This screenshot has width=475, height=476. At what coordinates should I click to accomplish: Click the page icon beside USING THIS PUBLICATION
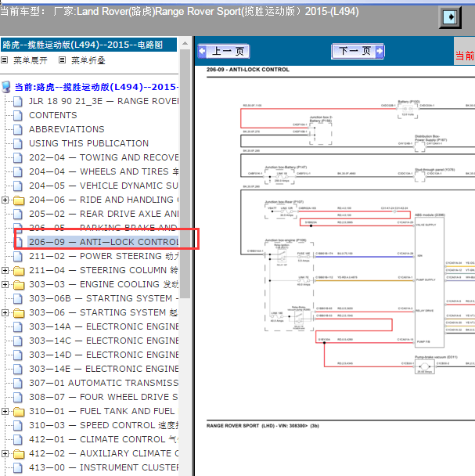[x=18, y=143]
